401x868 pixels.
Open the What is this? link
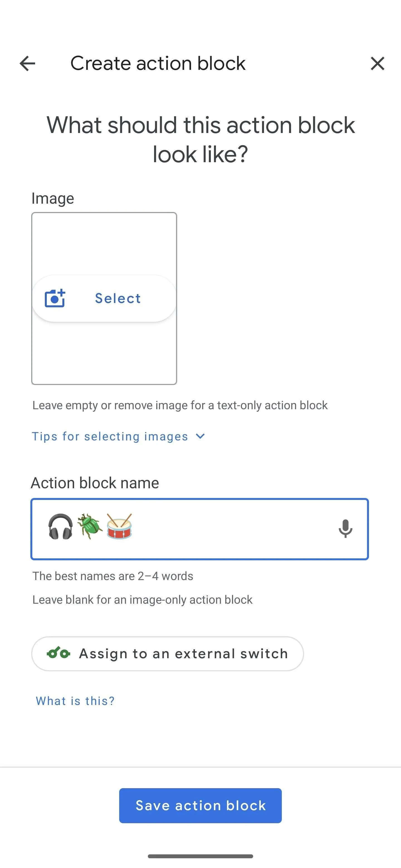[x=75, y=701]
